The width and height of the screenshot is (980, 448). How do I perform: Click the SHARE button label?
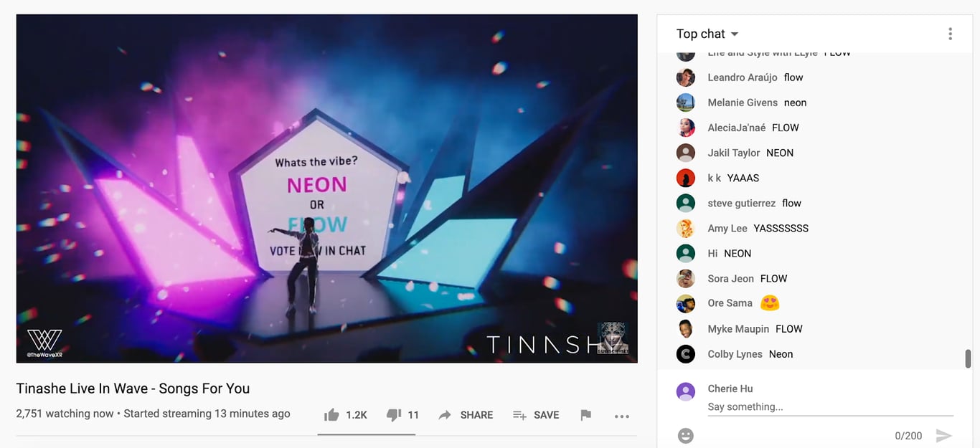(476, 415)
